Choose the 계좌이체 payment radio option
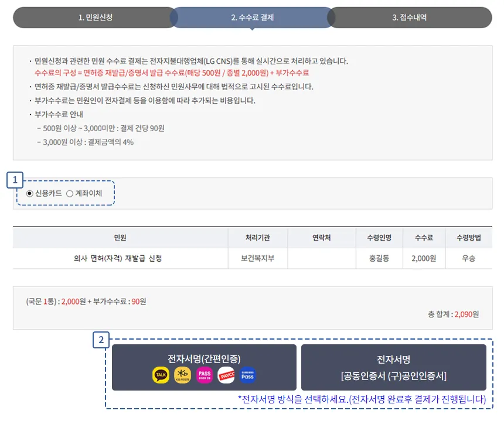The height and width of the screenshot is (421, 504). click(70, 193)
